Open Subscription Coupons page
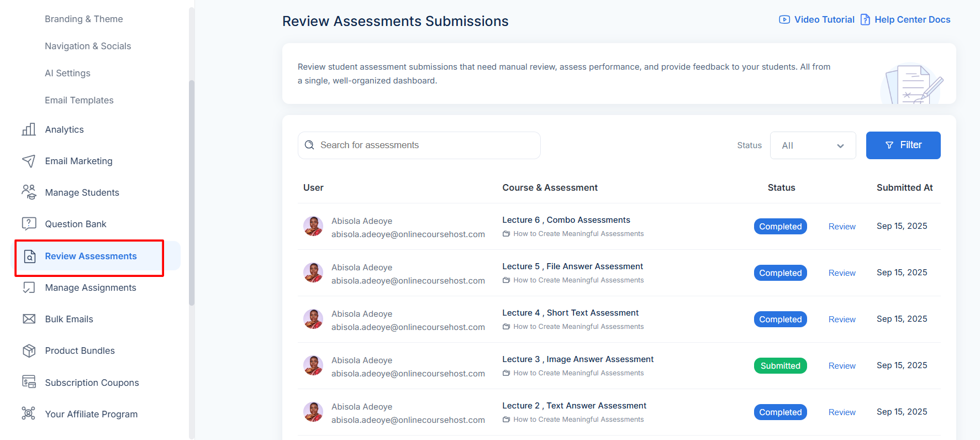Screen dimensions: 980x440 click(x=92, y=383)
